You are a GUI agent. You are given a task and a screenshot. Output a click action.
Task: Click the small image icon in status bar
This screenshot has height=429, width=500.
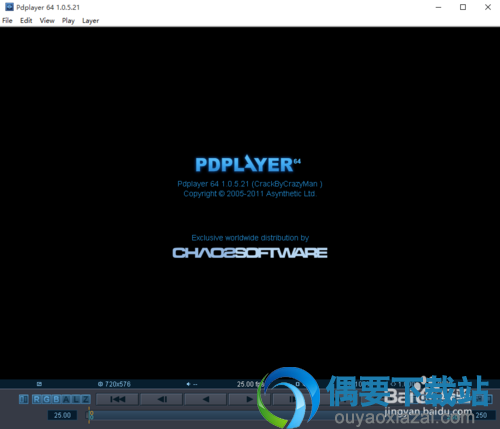coord(39,384)
